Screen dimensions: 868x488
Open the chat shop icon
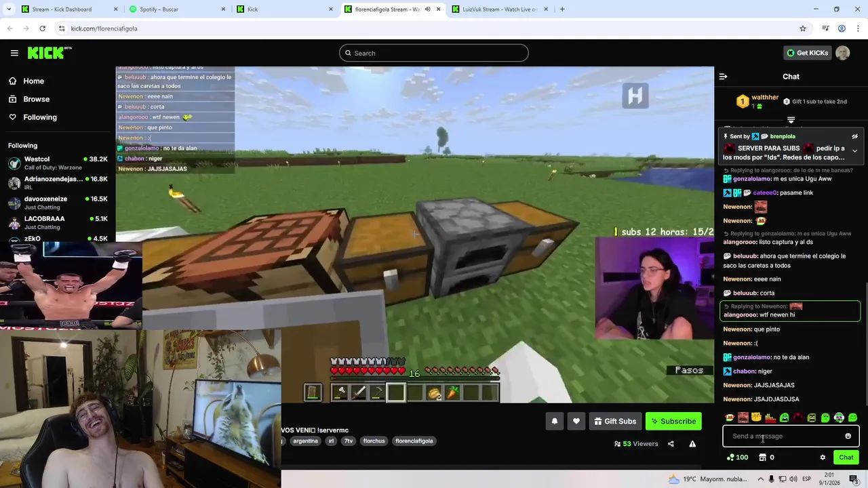762,457
